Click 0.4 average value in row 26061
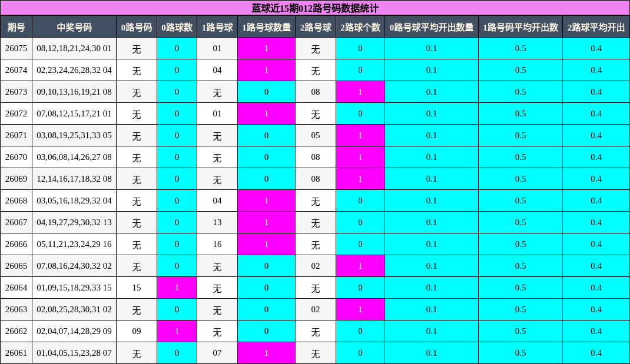 click(596, 353)
